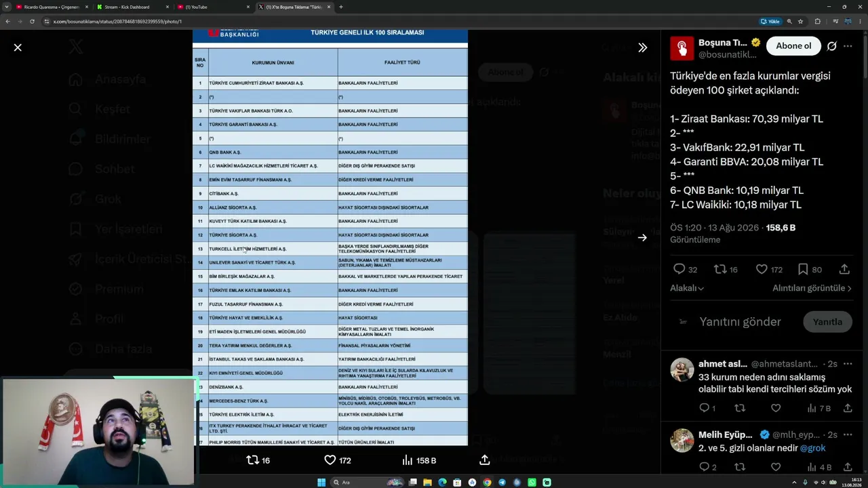Image resolution: width=868 pixels, height=488 pixels.
Task: Reply to ahmet asl...'s comment
Action: click(x=707, y=408)
